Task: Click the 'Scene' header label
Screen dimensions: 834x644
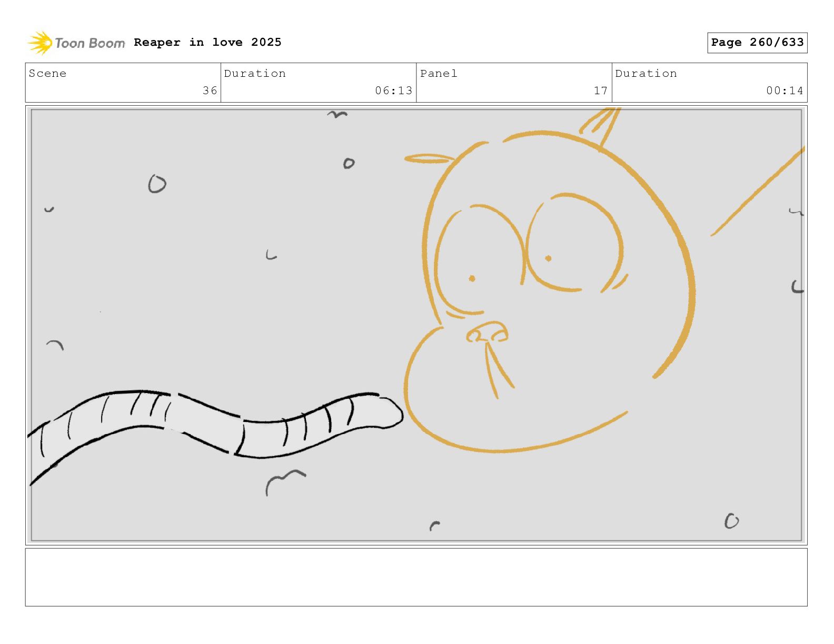Action: [x=47, y=73]
